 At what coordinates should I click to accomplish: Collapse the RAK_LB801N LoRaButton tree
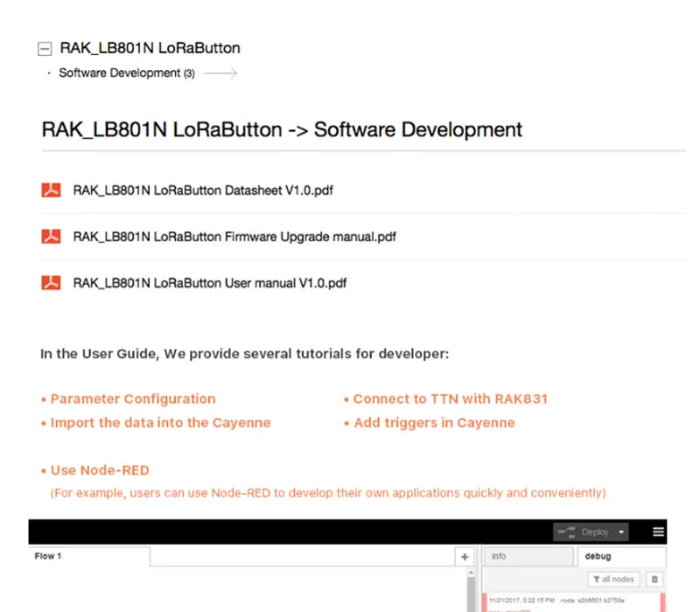point(45,49)
